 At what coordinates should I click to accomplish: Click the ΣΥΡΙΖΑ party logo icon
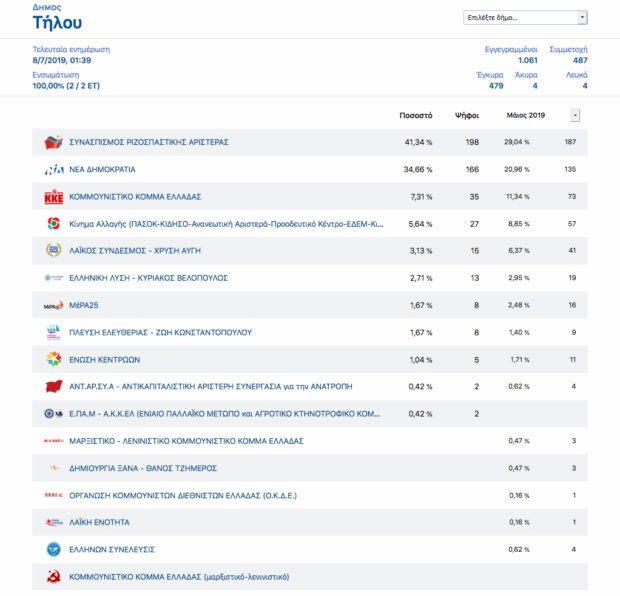pos(53,142)
